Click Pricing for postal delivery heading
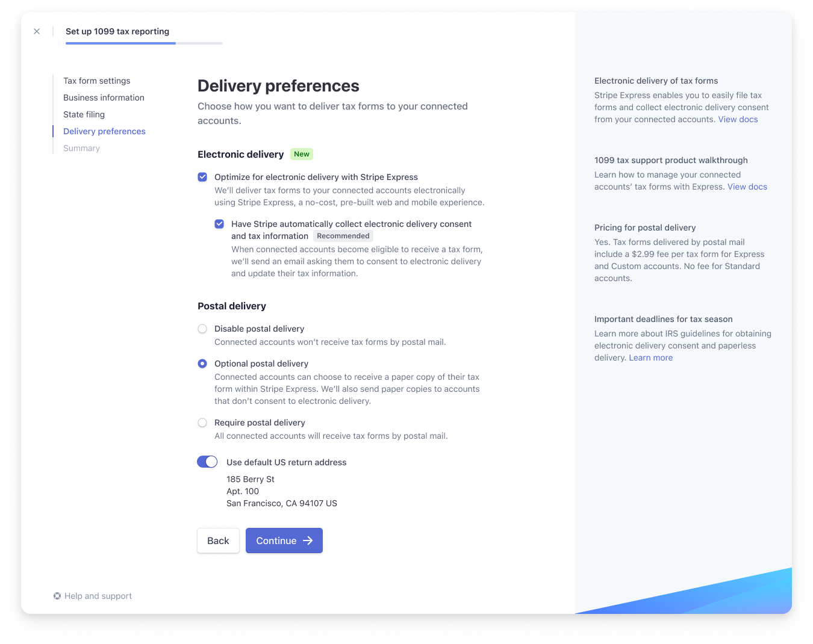The image size is (813, 644). (x=645, y=228)
